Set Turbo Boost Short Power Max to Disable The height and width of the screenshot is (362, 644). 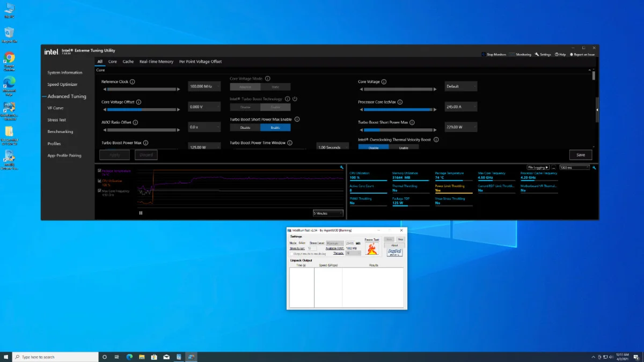pos(245,128)
